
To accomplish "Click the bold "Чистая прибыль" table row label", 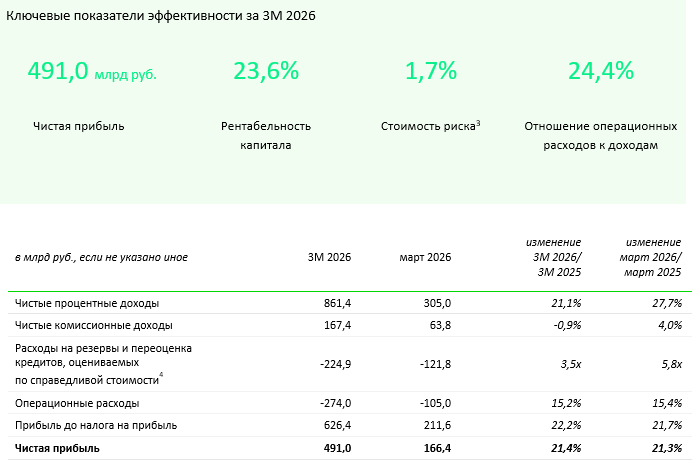I will click(57, 449).
